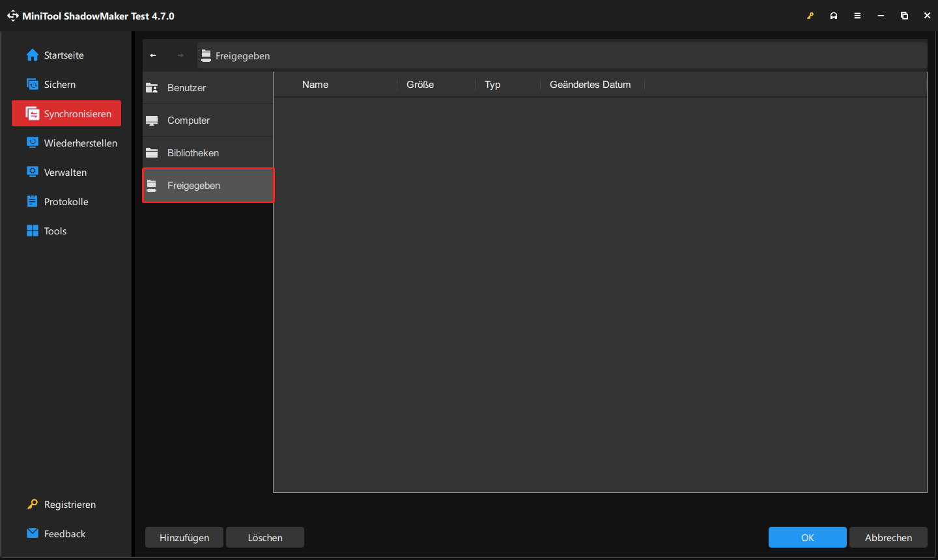
Task: Select the Benutzer folder category
Action: 208,88
